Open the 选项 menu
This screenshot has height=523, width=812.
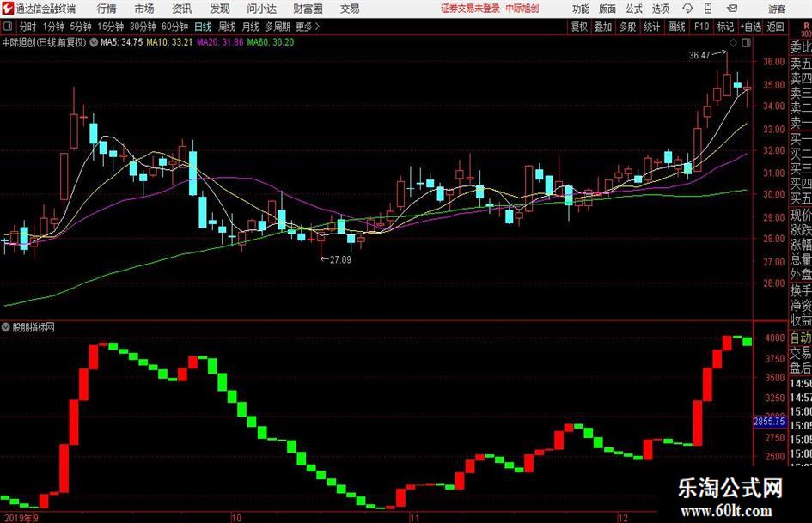point(660,9)
